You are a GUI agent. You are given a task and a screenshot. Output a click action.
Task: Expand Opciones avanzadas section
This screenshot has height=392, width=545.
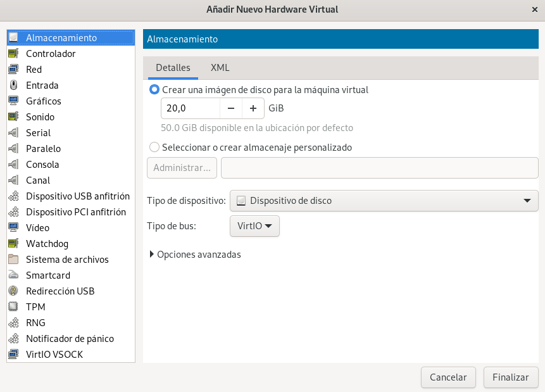tap(195, 255)
